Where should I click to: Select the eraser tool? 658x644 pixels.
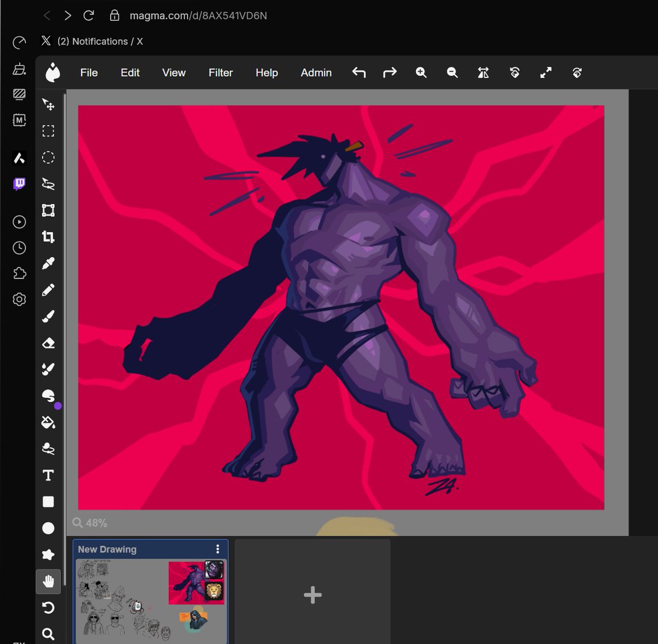point(48,343)
